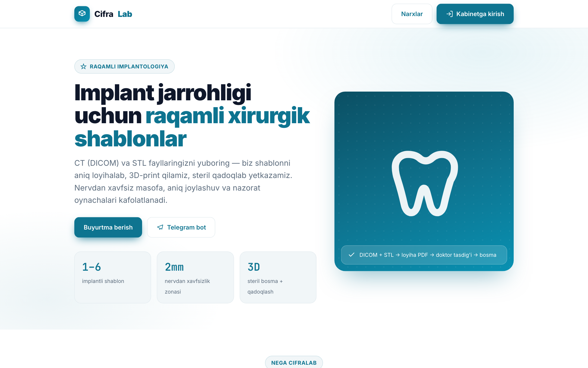588x368 pixels.
Task: Click the description paragraph starting 'CT (DICOM)'
Action: [183, 182]
